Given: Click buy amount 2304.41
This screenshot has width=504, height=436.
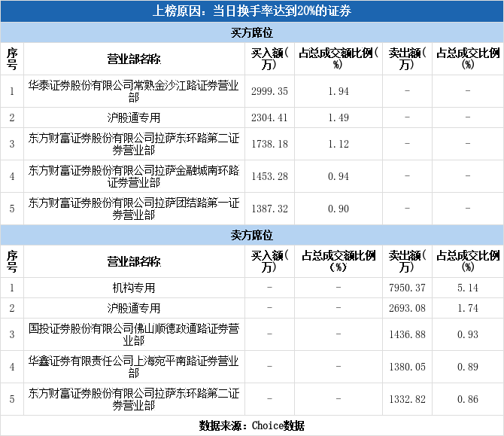Looking at the screenshot, I should point(269,117).
